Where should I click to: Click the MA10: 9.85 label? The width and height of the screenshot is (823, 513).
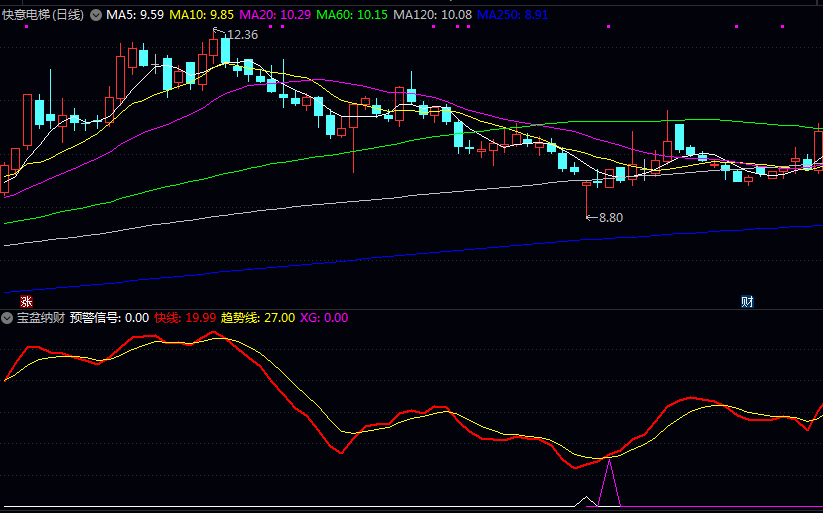coord(202,15)
